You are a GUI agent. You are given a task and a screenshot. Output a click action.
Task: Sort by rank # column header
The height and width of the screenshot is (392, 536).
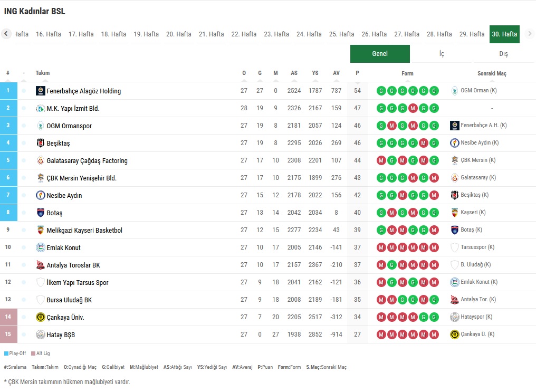[8, 73]
